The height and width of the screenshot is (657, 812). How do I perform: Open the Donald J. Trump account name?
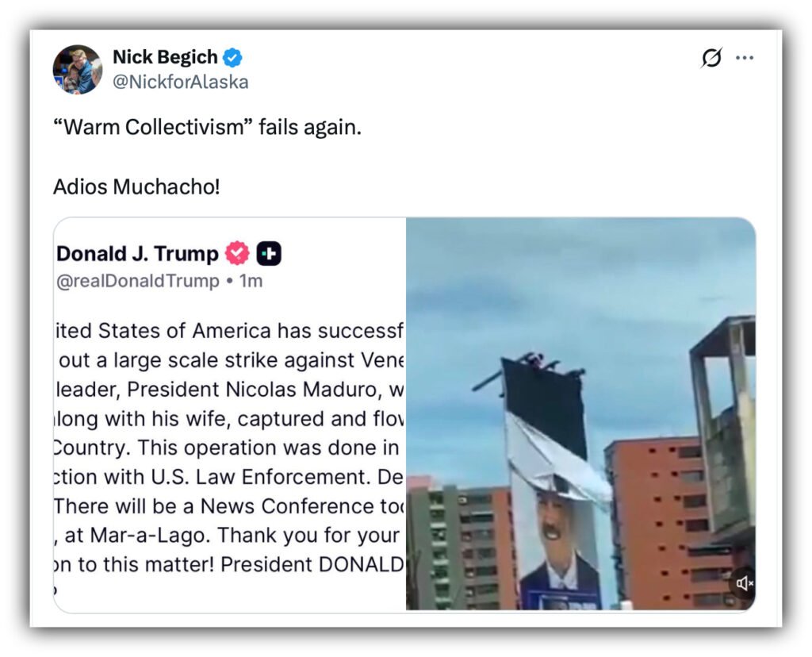coord(137,253)
